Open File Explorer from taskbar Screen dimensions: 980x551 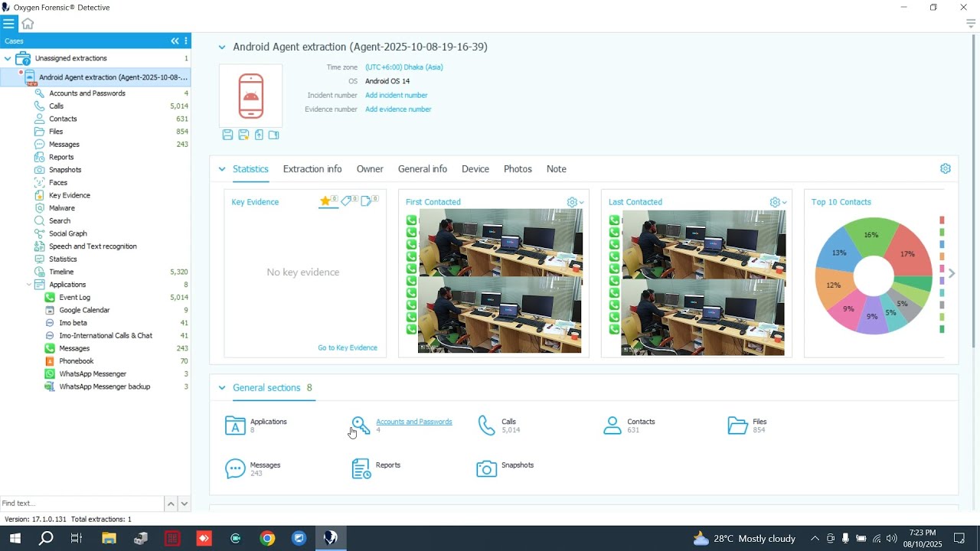tap(108, 539)
